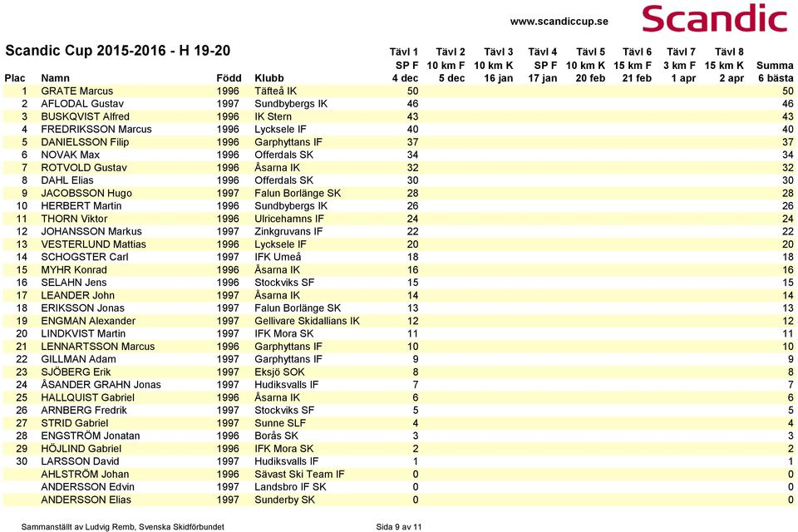Click the footer 'Sammanställt av Ludvig Remb, Svenska Skidförbundet'
The image size is (798, 532).
pos(123,527)
